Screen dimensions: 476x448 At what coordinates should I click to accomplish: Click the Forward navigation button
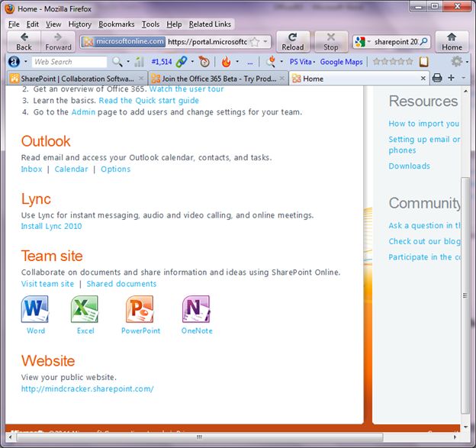[58, 42]
